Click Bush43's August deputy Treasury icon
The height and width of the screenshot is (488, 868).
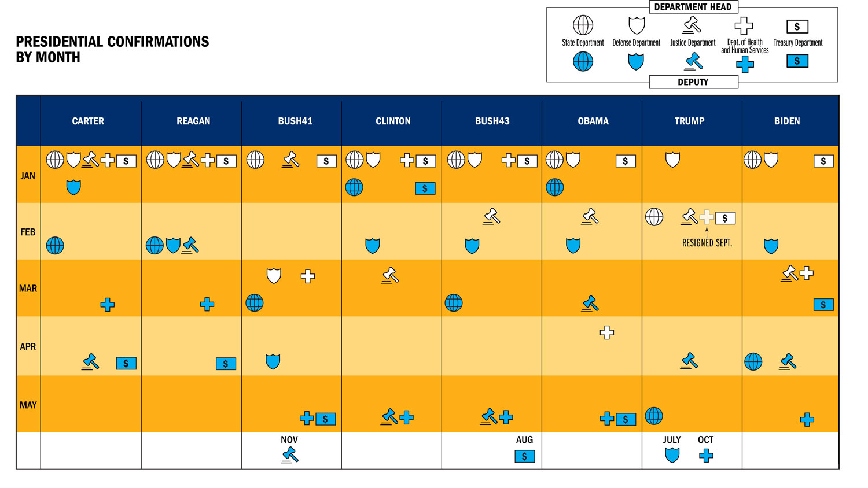pos(524,456)
